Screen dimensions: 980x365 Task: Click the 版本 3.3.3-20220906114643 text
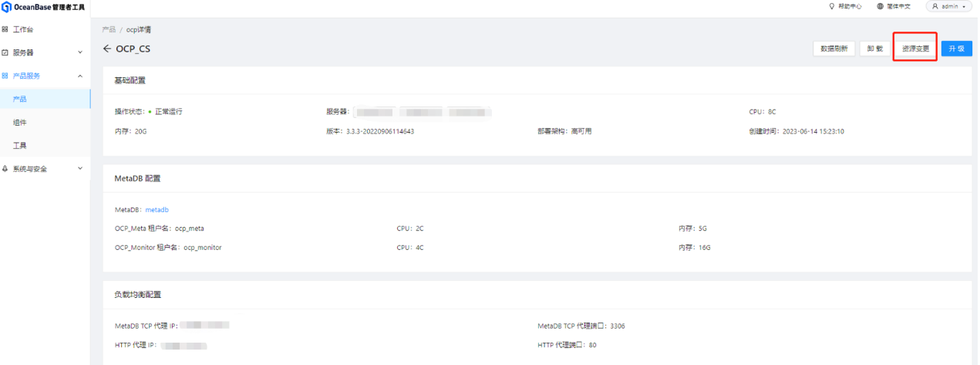370,131
